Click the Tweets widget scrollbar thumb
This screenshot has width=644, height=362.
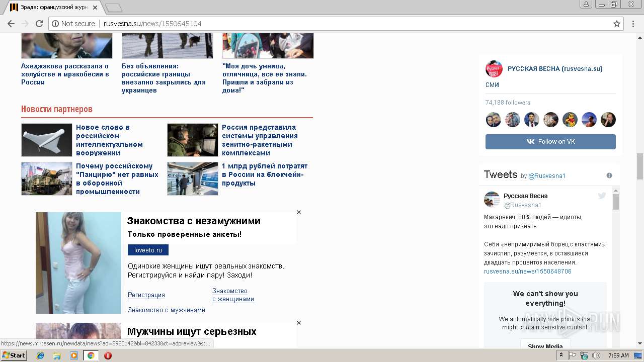(x=616, y=202)
